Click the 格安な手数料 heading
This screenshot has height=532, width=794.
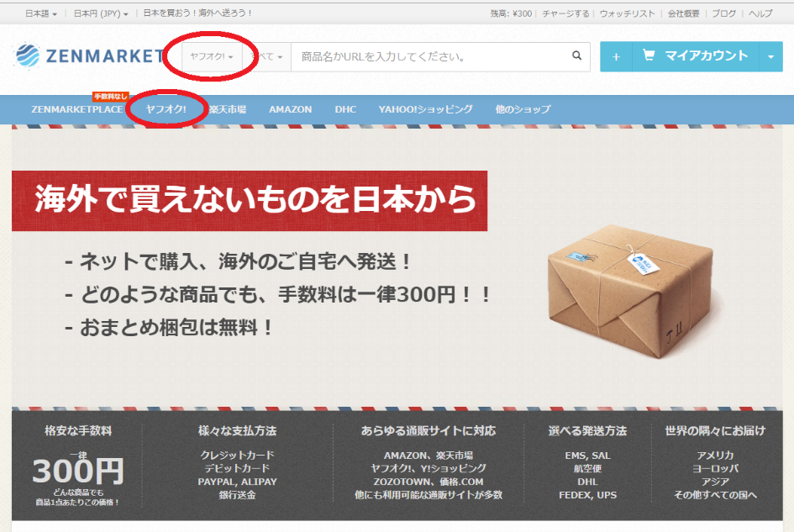(x=78, y=431)
